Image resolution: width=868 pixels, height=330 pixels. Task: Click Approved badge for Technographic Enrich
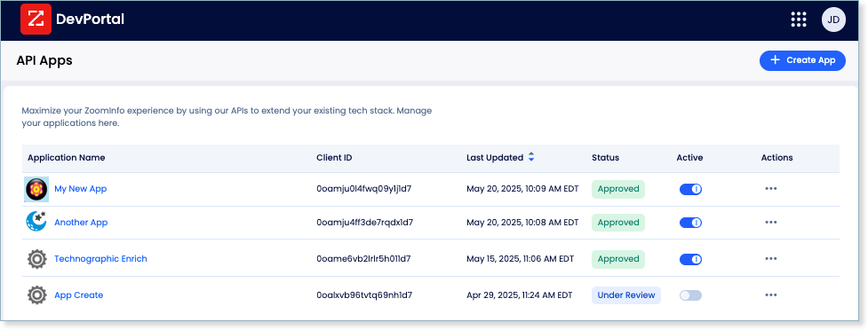pos(618,259)
